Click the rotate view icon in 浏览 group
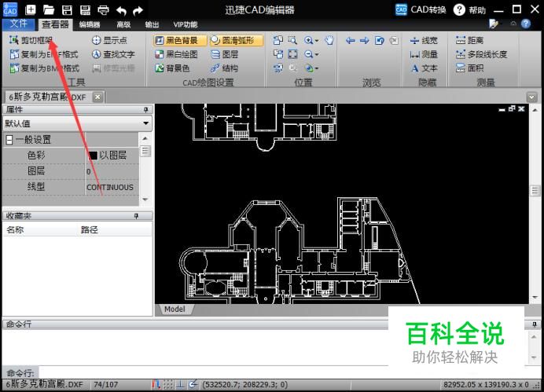The image size is (544, 392). pos(379,41)
